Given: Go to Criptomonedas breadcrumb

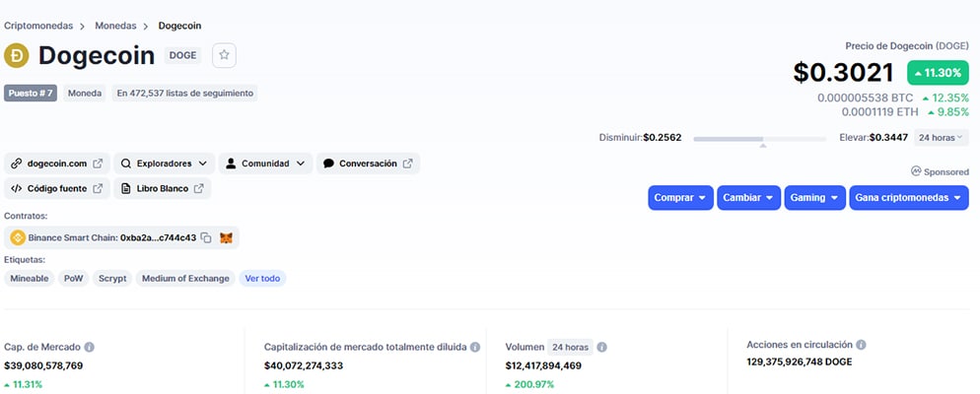Looking at the screenshot, I should point(38,26).
